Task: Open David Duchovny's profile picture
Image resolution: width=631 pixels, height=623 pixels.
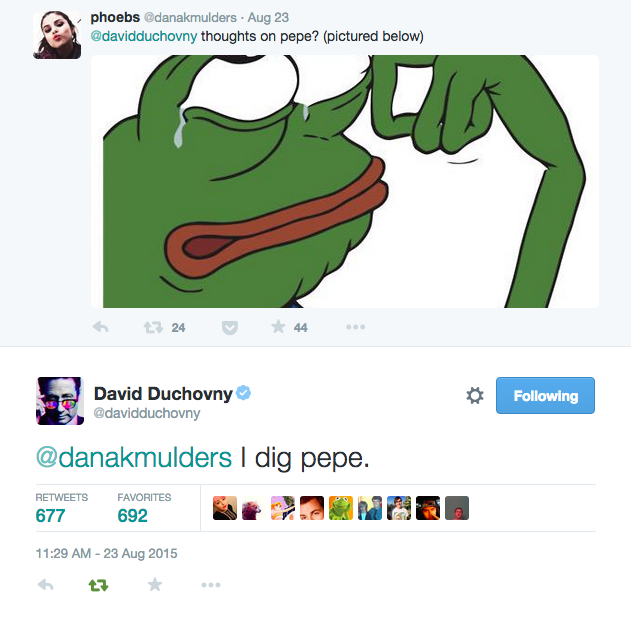Action: click(x=60, y=401)
